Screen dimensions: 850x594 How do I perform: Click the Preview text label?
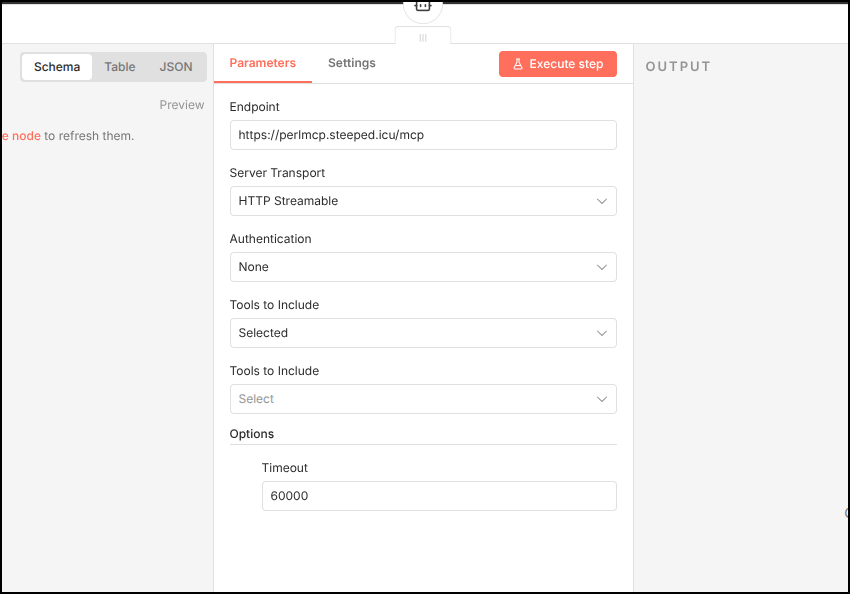click(x=182, y=105)
